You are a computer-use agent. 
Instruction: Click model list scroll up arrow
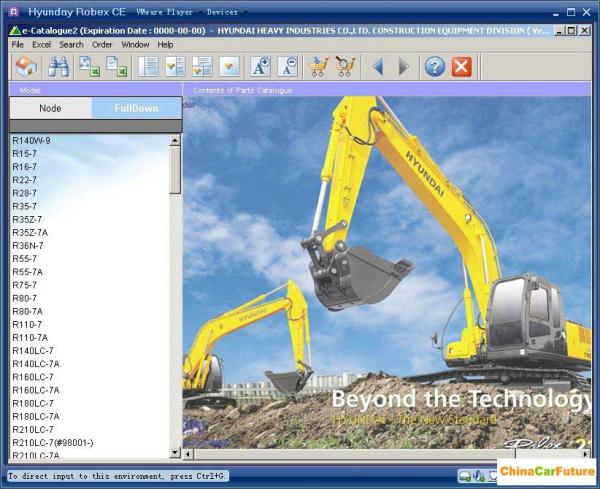pyautogui.click(x=175, y=140)
